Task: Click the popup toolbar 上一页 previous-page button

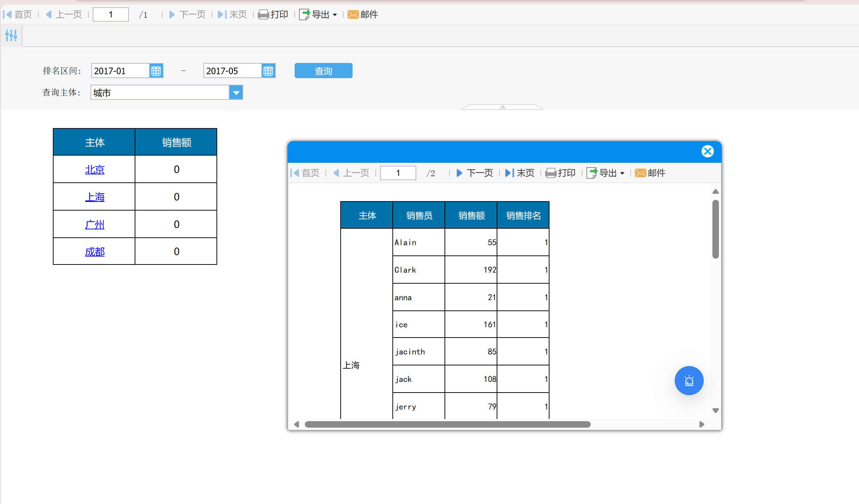Action: coord(351,173)
